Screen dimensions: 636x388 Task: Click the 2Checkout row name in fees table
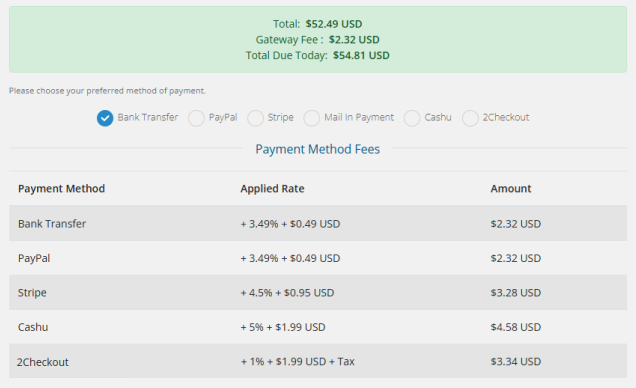(x=43, y=362)
